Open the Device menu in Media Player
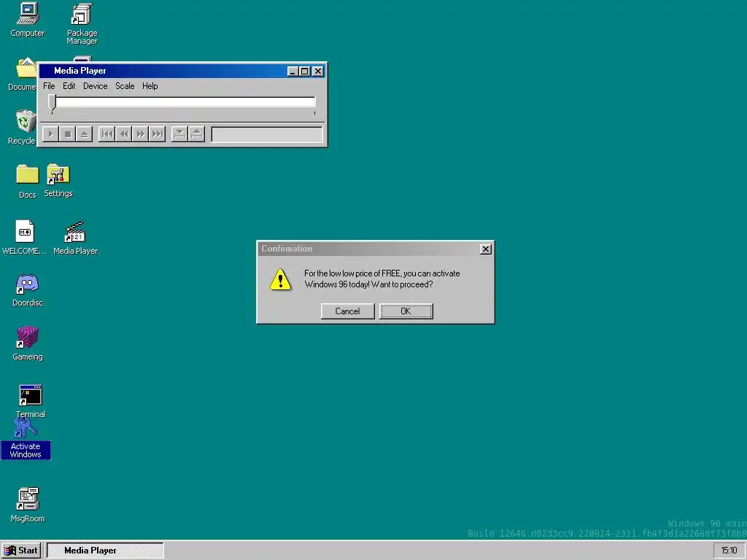747x560 pixels. 96,86
